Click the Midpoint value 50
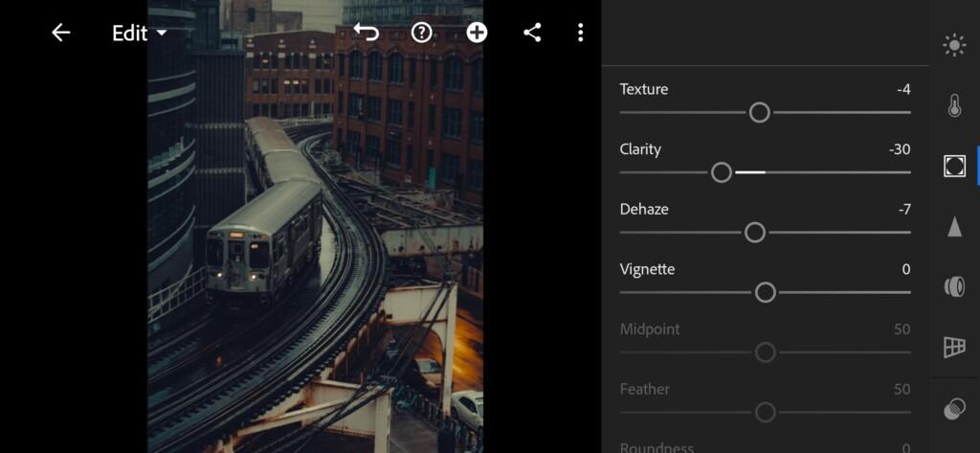Screen dimensions: 980x453 pyautogui.click(x=902, y=329)
